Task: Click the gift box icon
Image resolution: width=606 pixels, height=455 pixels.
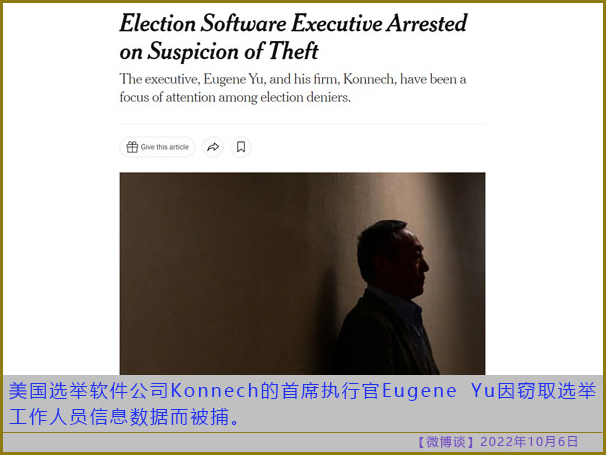Action: point(132,147)
